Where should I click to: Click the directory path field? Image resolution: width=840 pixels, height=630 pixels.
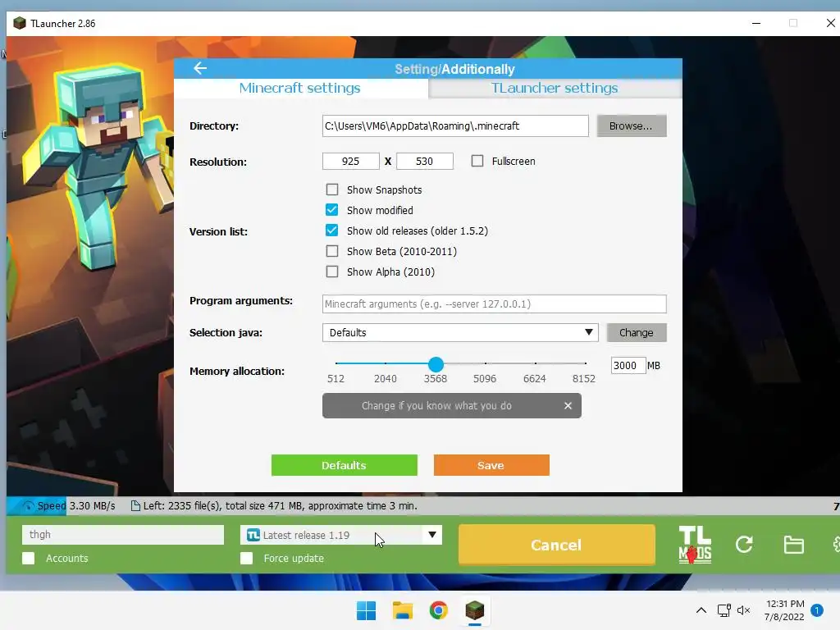click(455, 126)
